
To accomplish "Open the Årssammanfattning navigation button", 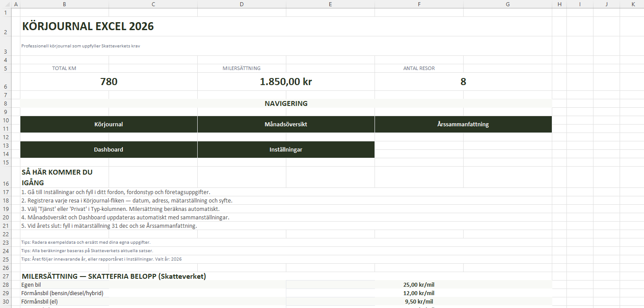I will [x=463, y=124].
